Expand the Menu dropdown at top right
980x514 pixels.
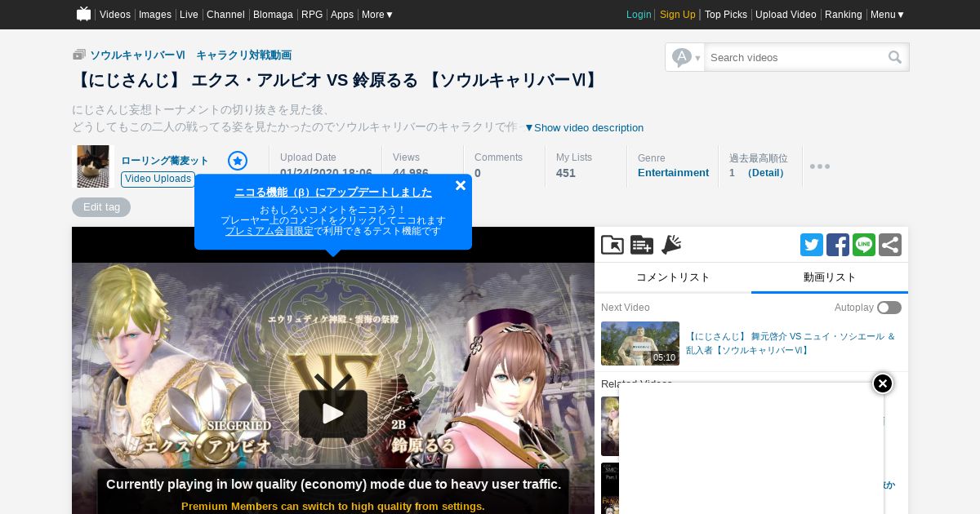click(888, 15)
